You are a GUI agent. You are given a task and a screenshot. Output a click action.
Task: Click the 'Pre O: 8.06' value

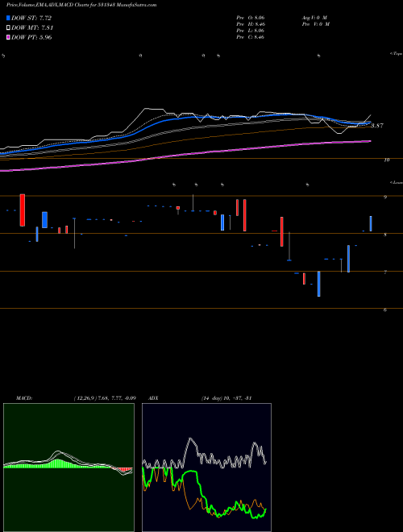[x=251, y=17]
